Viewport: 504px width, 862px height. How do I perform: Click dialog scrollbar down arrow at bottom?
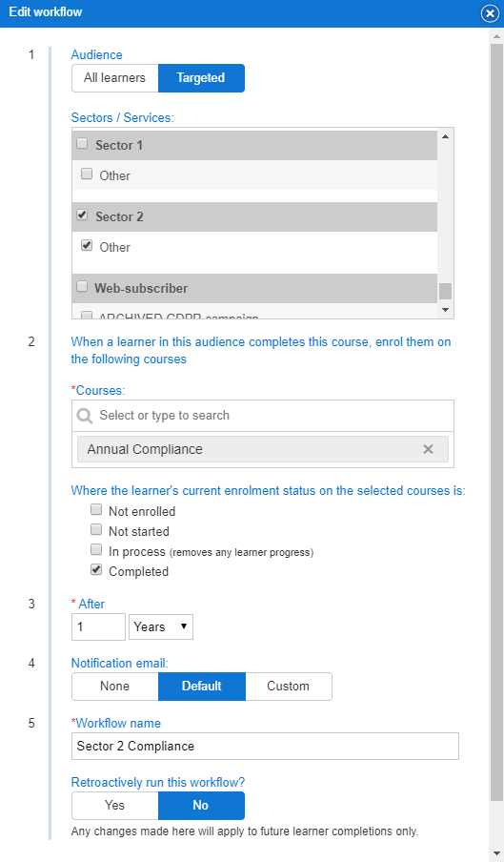[x=497, y=853]
